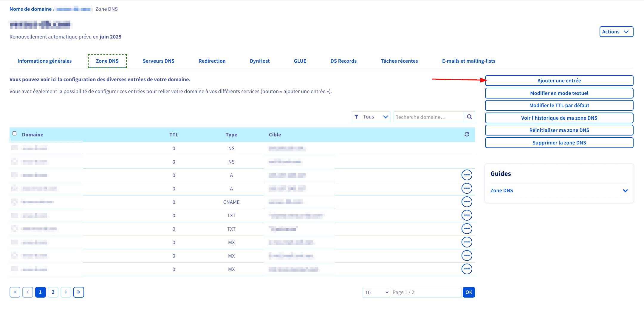Click the OK pagination button
The width and height of the screenshot is (644, 334).
[x=469, y=292]
